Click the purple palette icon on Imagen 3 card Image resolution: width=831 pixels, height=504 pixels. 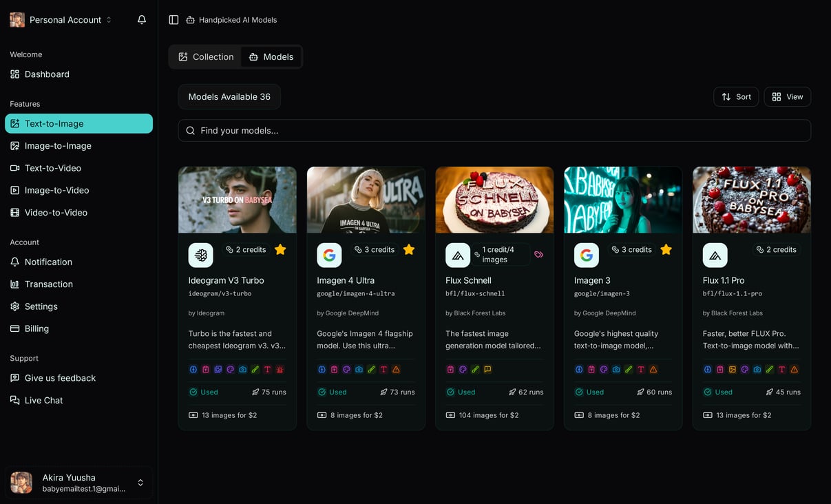604,370
